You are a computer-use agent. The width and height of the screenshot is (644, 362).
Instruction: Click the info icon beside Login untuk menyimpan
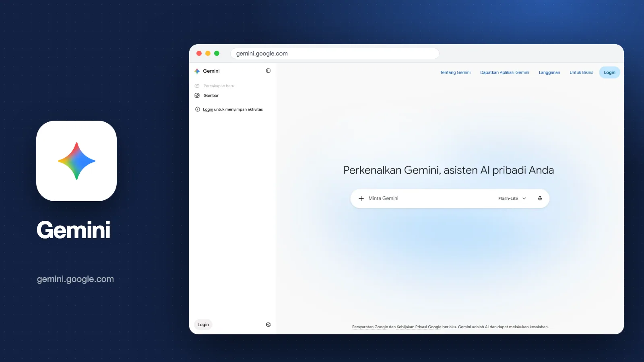pos(197,109)
